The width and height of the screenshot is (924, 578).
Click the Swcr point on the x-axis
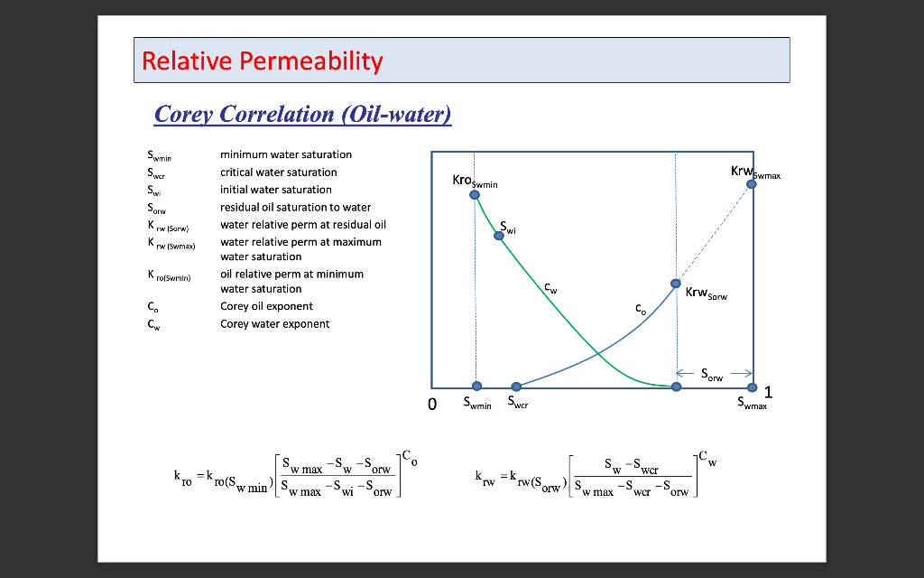pos(515,386)
